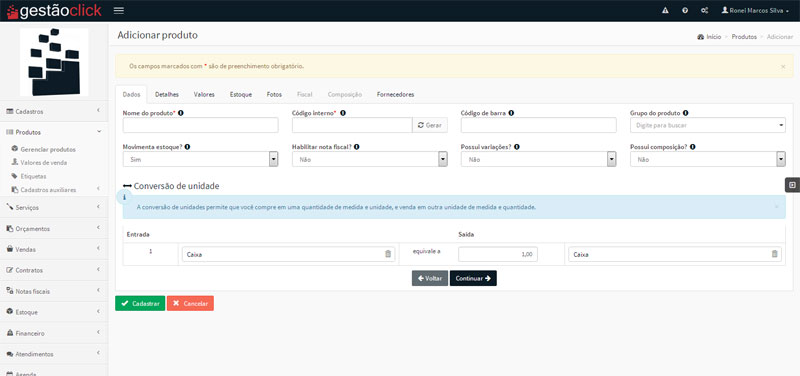Viewport: 800px width, 376px height.
Task: Expand the Cadastros sidebar menu
Action: [x=54, y=111]
